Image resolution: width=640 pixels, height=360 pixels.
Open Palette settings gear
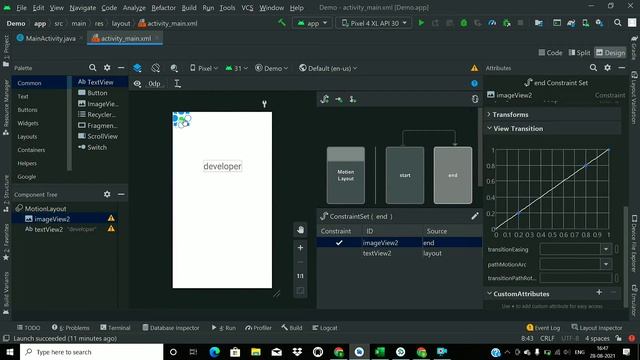tap(107, 68)
